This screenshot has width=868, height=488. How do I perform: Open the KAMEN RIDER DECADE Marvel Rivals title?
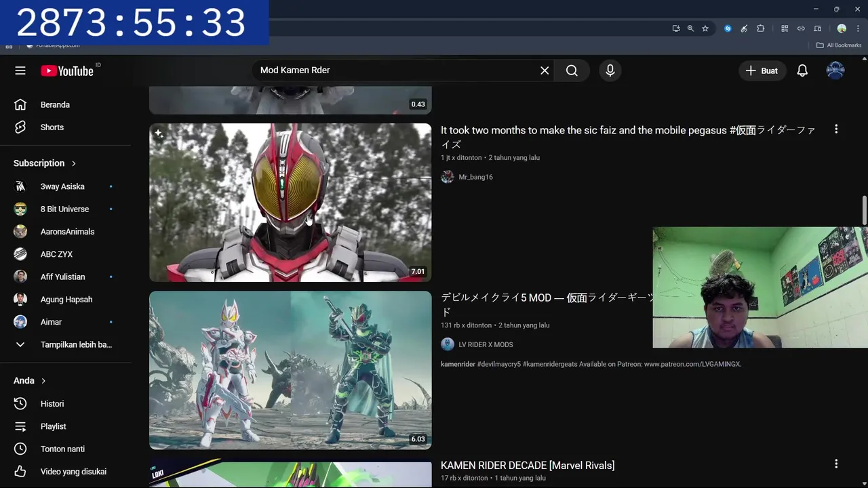point(528,466)
